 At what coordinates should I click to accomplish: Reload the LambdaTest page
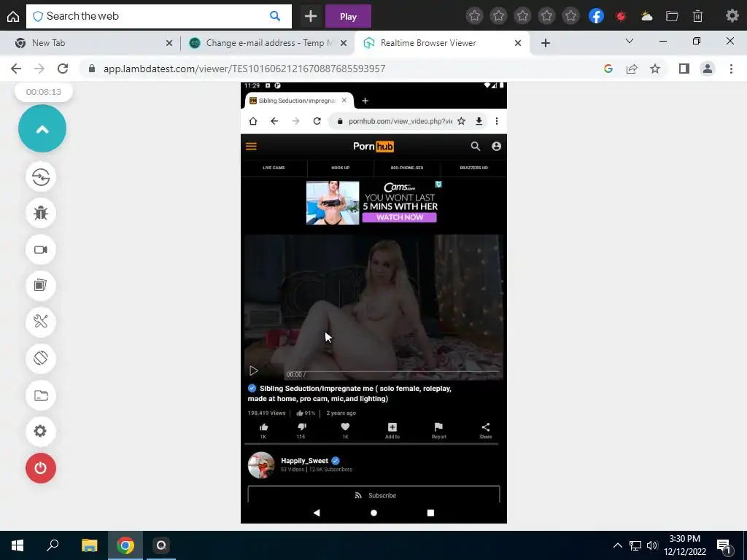pos(63,69)
